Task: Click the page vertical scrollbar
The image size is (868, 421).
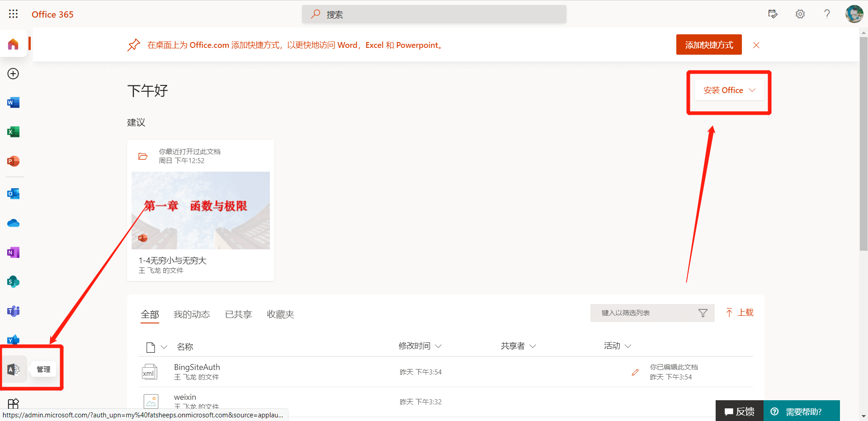Action: (863, 143)
